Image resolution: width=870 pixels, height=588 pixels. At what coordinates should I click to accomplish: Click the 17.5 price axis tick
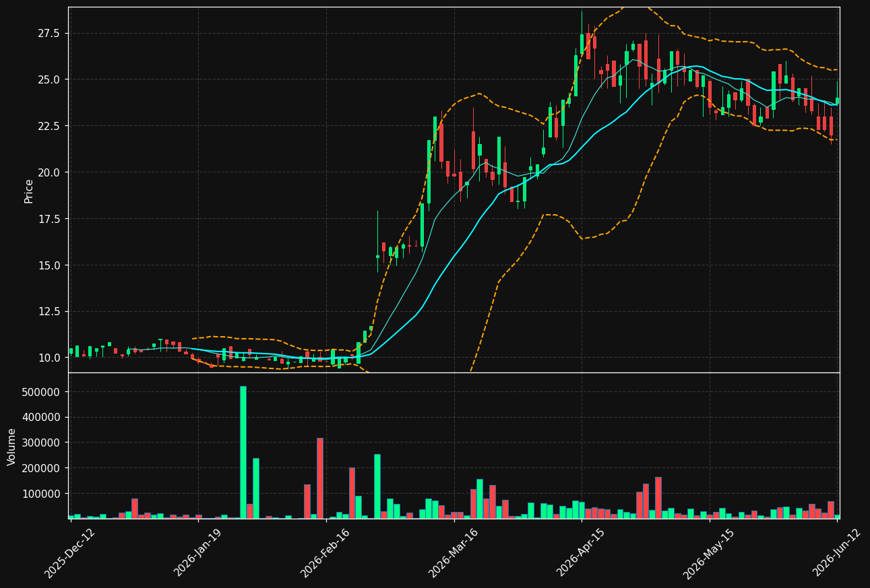pyautogui.click(x=51, y=219)
